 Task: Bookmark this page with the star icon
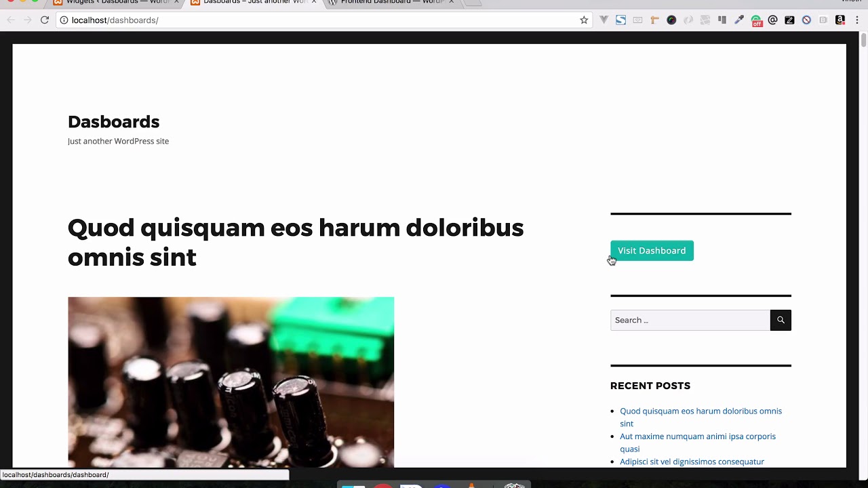584,20
